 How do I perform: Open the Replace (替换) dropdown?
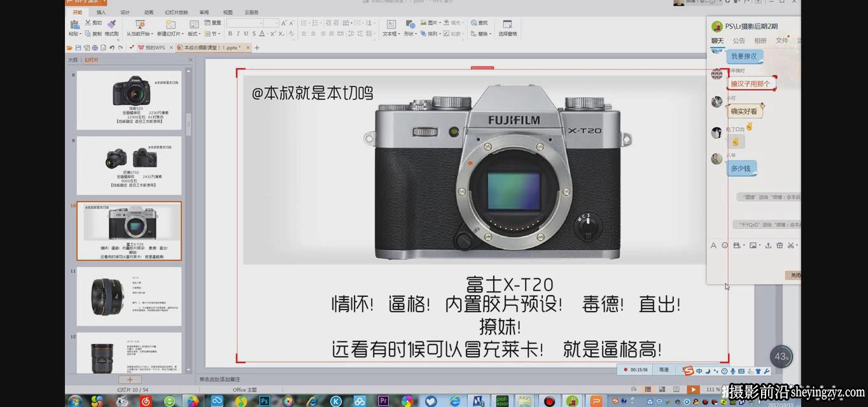point(482,34)
